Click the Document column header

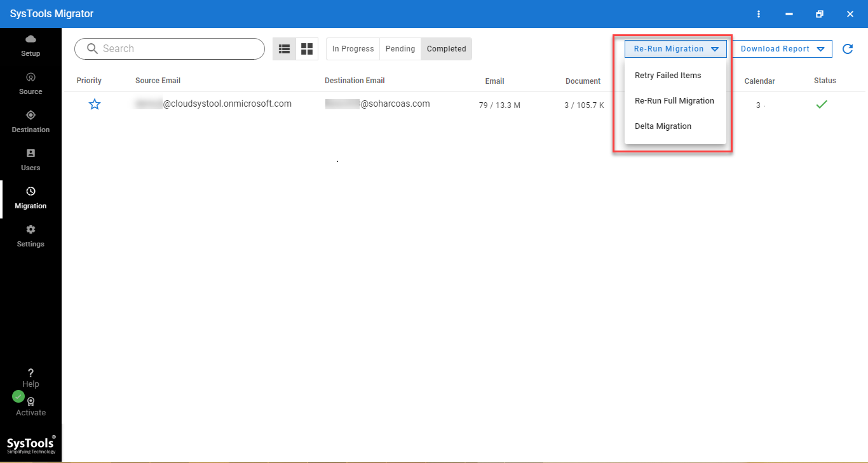tap(583, 81)
